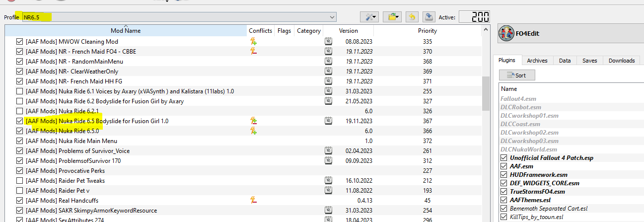Switch to the Data tab
Screen dimensions: 644x222
pyautogui.click(x=565, y=61)
